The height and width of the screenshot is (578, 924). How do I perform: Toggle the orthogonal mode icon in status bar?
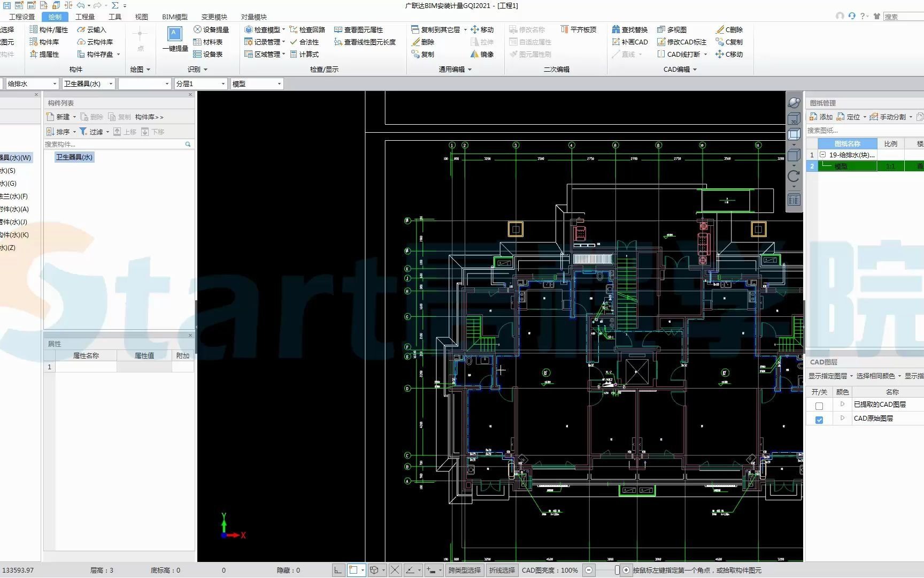coord(338,571)
